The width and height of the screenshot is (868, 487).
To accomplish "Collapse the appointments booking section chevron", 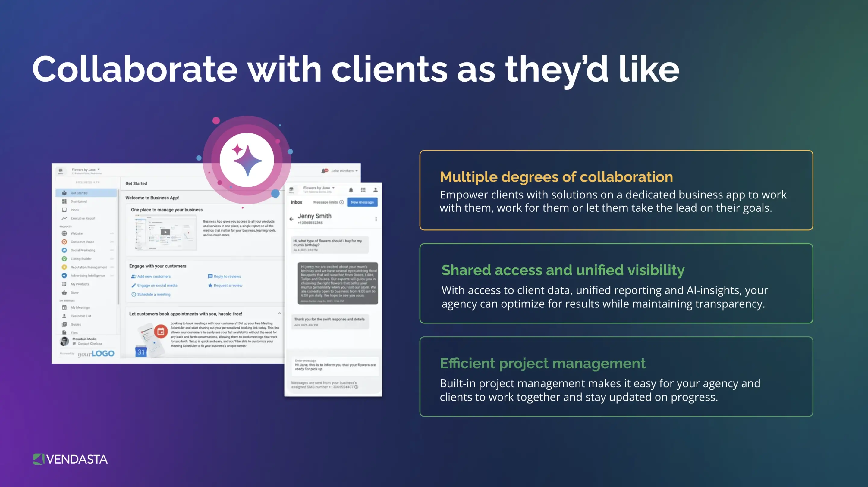I will (279, 313).
